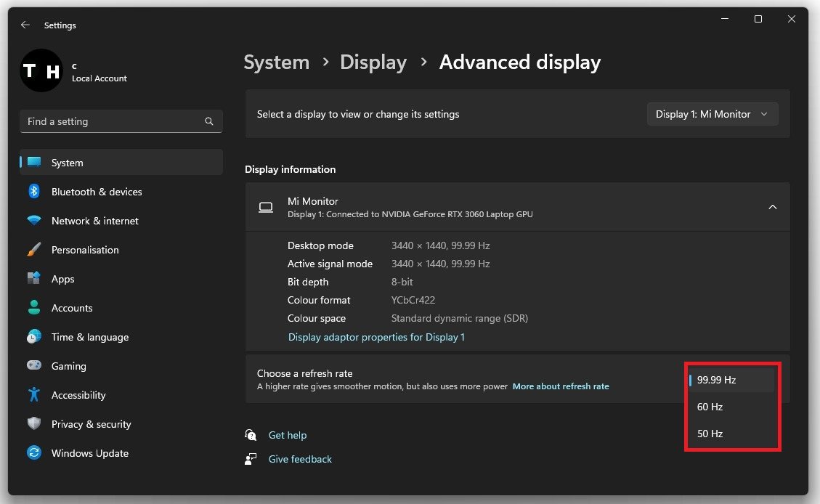Open the Display 1: Mi Monitor dropdown
Viewport: 820px width, 504px height.
click(x=712, y=114)
